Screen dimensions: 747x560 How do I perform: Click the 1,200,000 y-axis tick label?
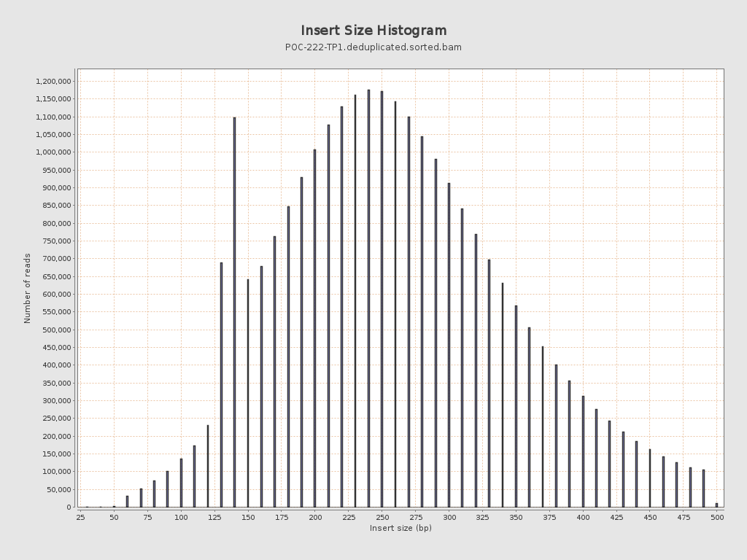coord(53,82)
